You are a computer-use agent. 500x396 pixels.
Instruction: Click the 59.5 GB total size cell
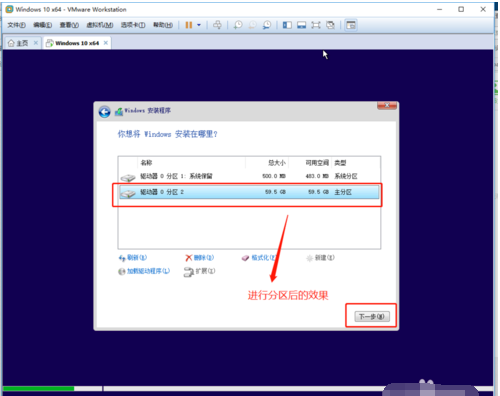(275, 192)
